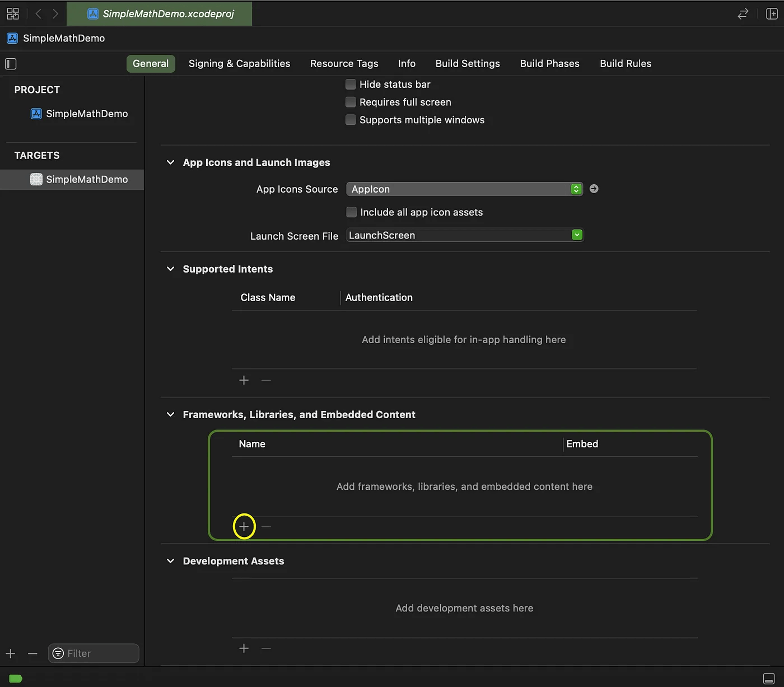Switch to Signing & Capabilities tab
This screenshot has width=784, height=687.
pyautogui.click(x=239, y=64)
